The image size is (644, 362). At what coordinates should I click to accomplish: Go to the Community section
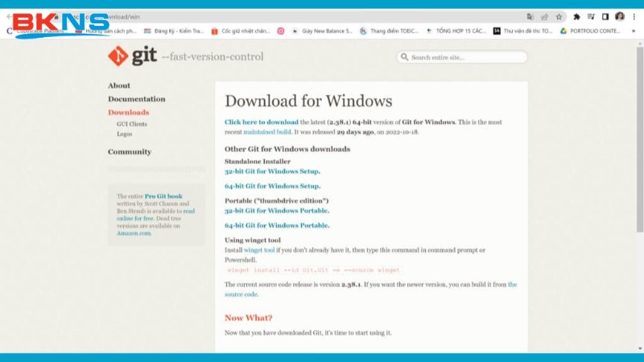click(130, 152)
